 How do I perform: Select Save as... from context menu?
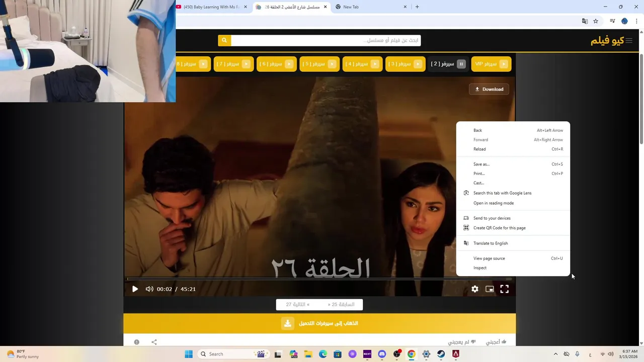(x=513, y=164)
